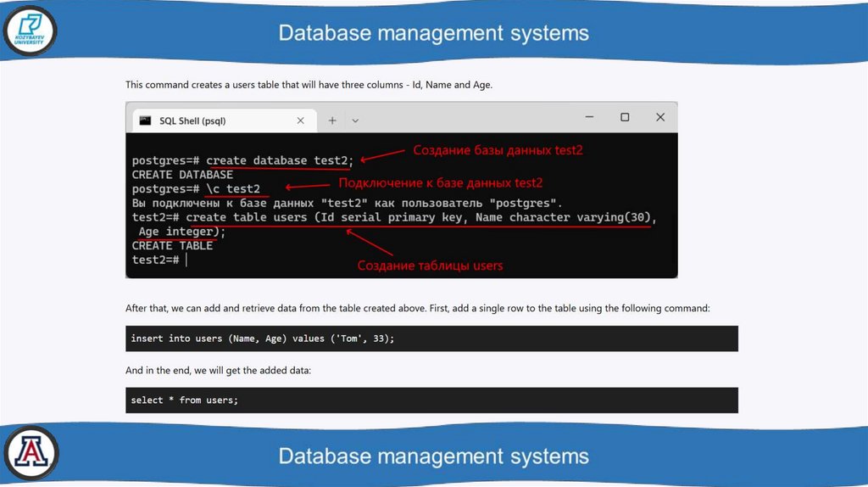
Task: Click the 'create database test2;' command text
Action: (280, 160)
